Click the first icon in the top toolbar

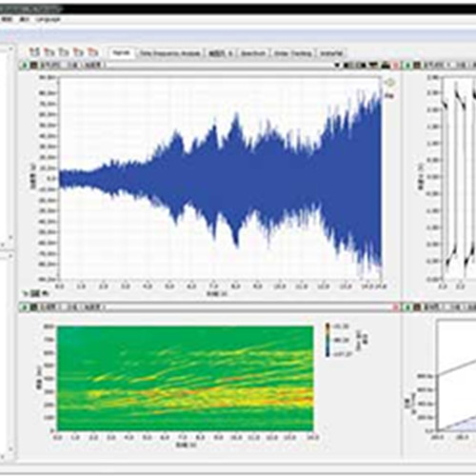[34, 51]
